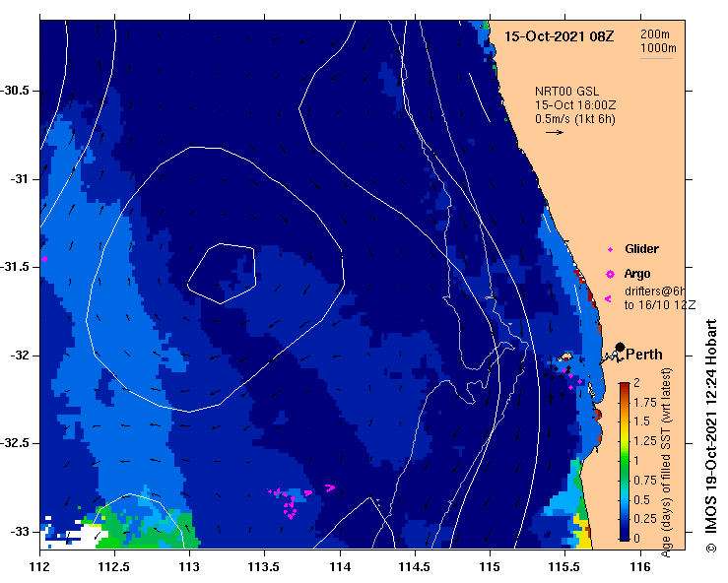The image size is (728, 583).
Task: Click the magenta drifters legend arrow
Action: 608,299
